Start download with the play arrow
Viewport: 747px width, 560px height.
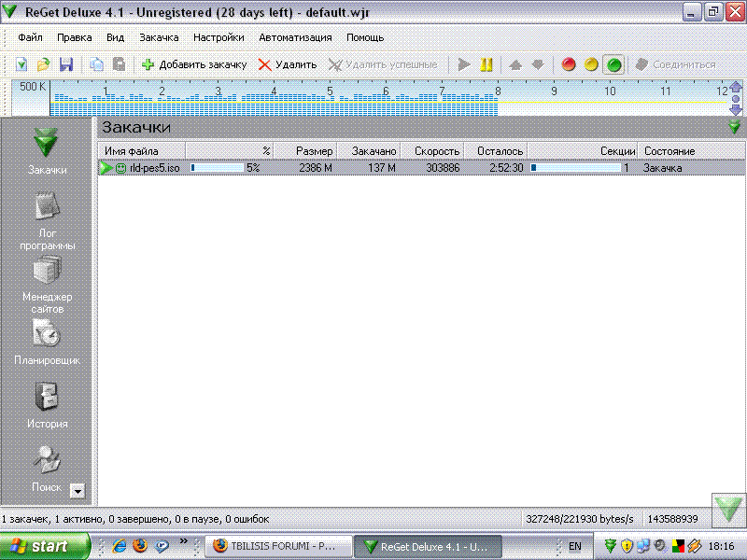(x=463, y=64)
